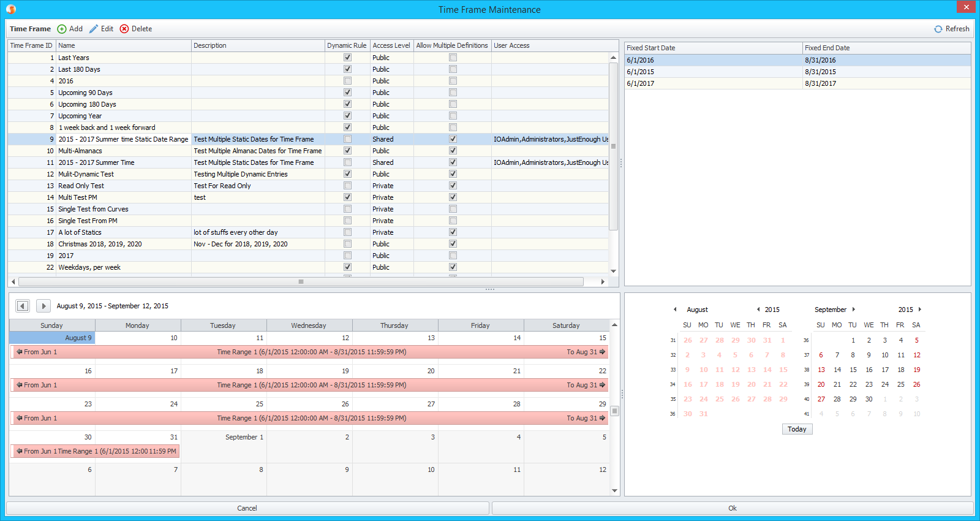Toggle Dynamic Rule checkbox for 2016 row
This screenshot has height=521, width=980.
point(348,81)
